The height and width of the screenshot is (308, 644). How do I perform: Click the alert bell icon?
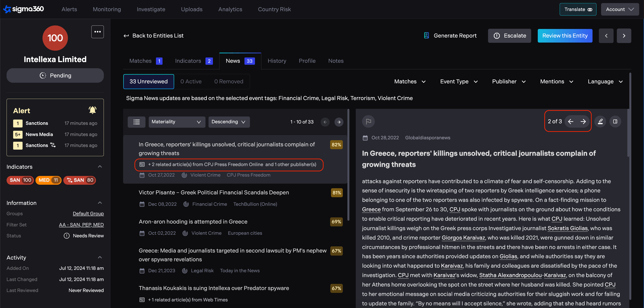pyautogui.click(x=92, y=110)
